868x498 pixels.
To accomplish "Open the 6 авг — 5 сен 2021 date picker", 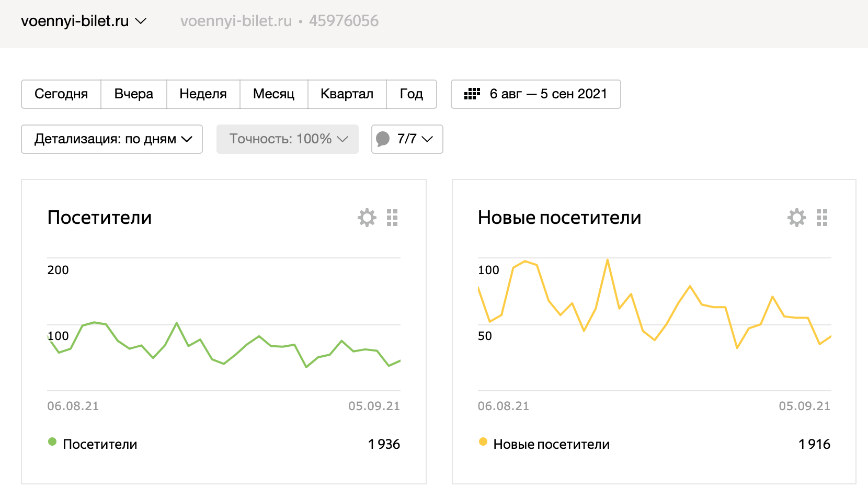I will pos(547,94).
